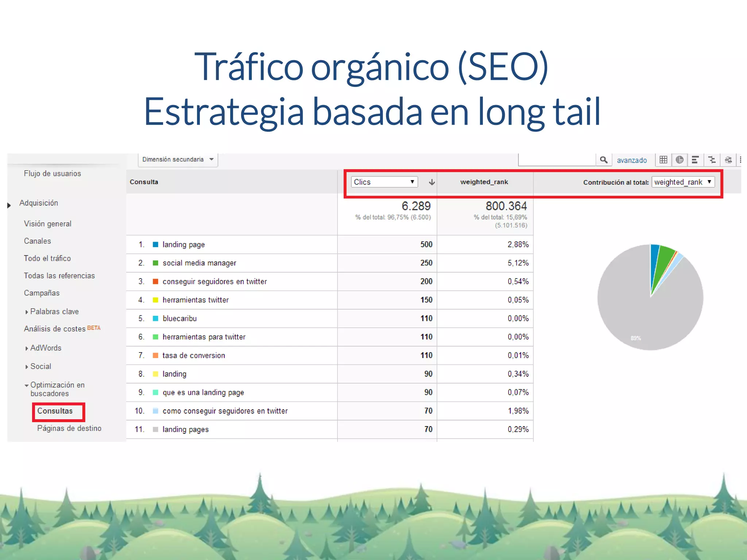Viewport: 747px width, 560px height.
Task: Click the sort descending arrow next to Clics
Action: pos(432,182)
